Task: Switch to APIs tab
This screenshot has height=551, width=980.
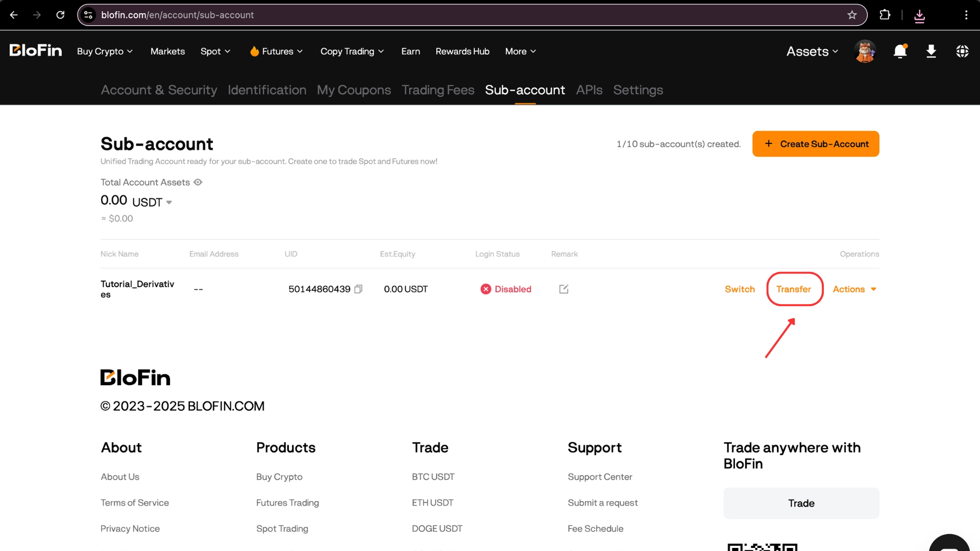Action: click(x=589, y=90)
